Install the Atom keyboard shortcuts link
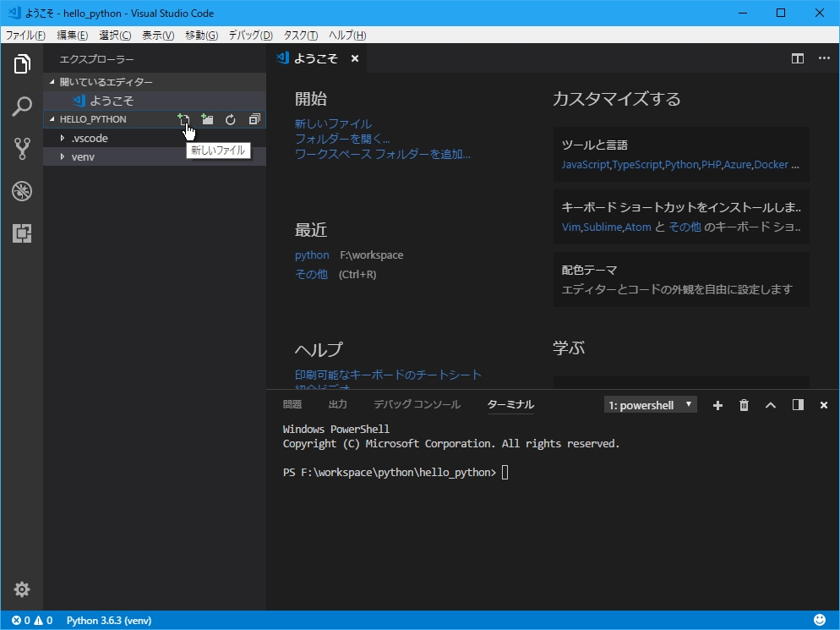840x630 pixels. coord(637,227)
